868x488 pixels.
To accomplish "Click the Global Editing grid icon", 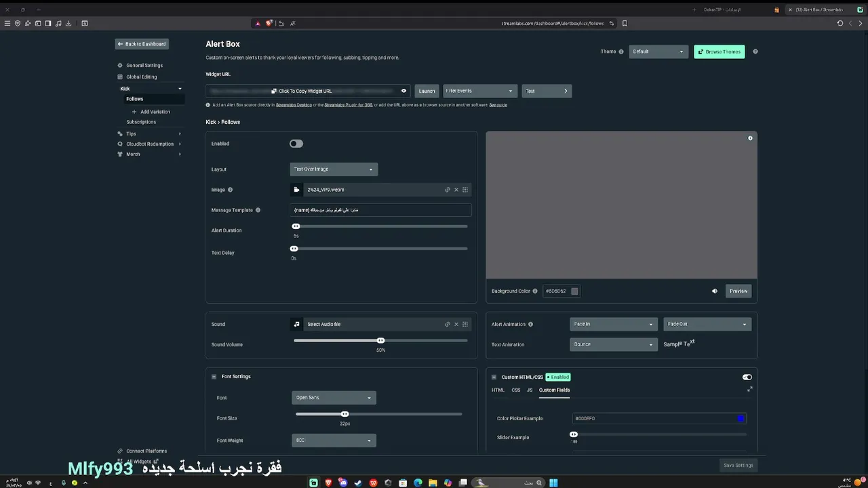I will coord(120,77).
